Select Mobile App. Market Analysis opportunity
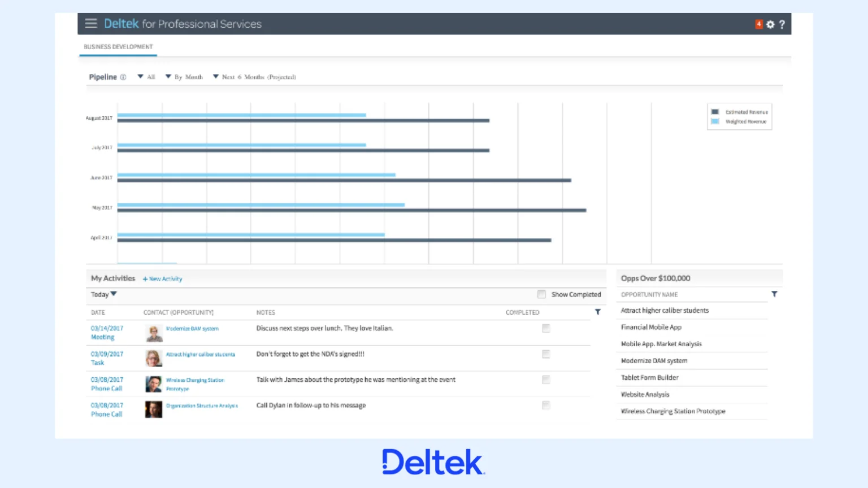 (661, 344)
